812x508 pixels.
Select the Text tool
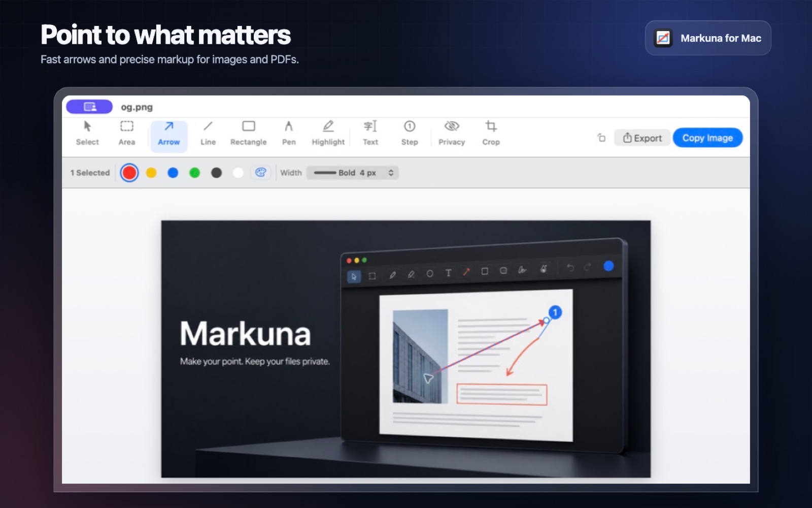point(370,134)
